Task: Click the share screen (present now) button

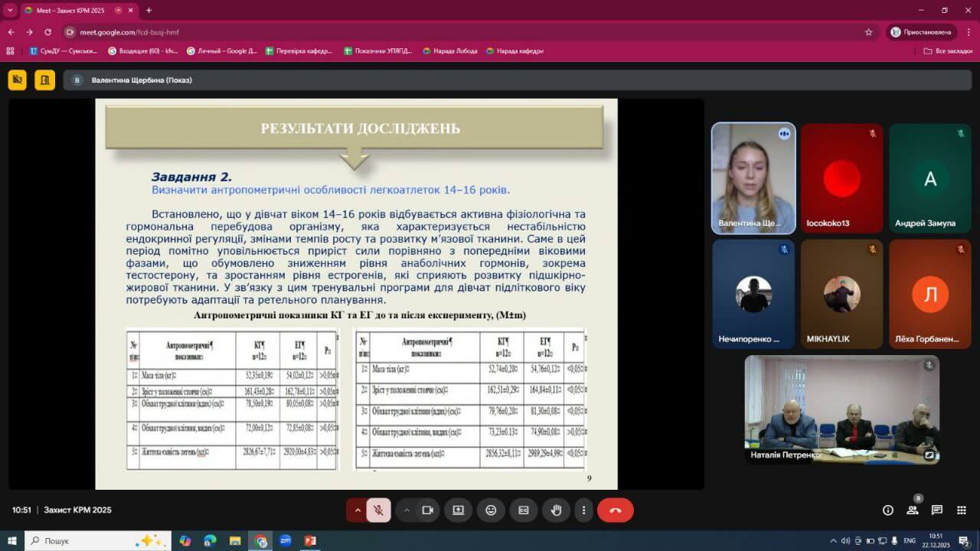Action: [x=458, y=510]
